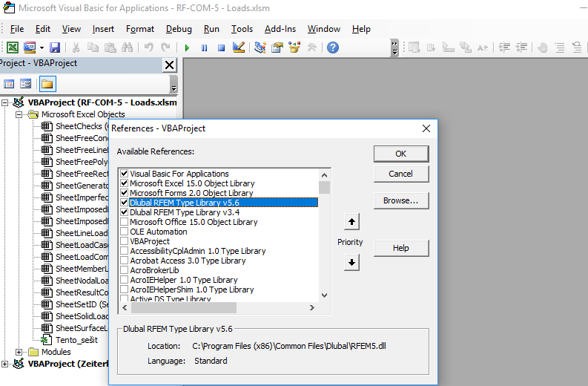Open the File menu

coord(17,29)
